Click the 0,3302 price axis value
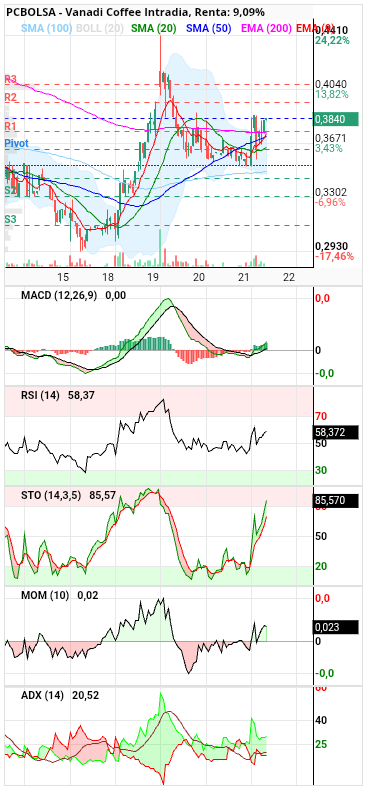367x790 pixels. (330, 192)
